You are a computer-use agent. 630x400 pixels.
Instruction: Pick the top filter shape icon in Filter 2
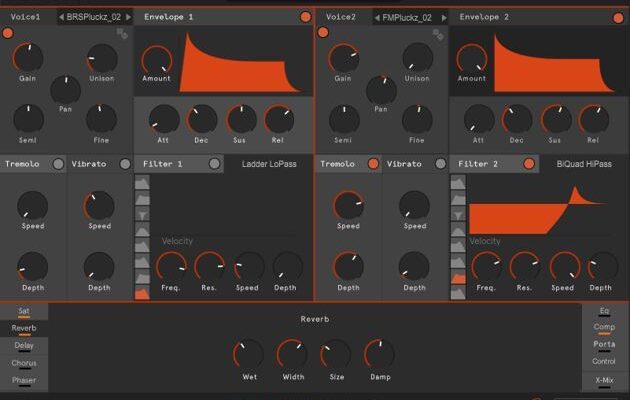click(x=458, y=183)
